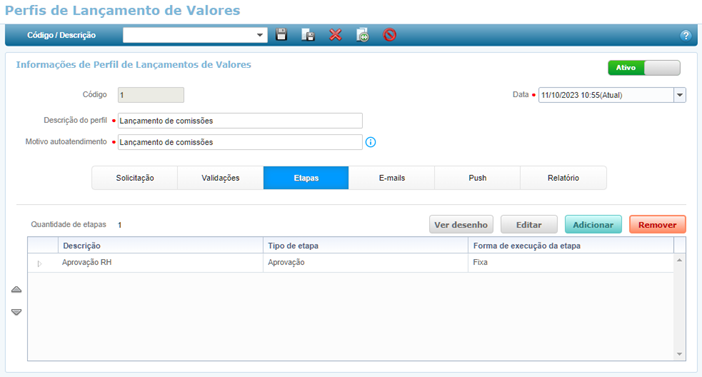Click the Data field showing 11/10/2023
702x377 pixels.
[606, 95]
